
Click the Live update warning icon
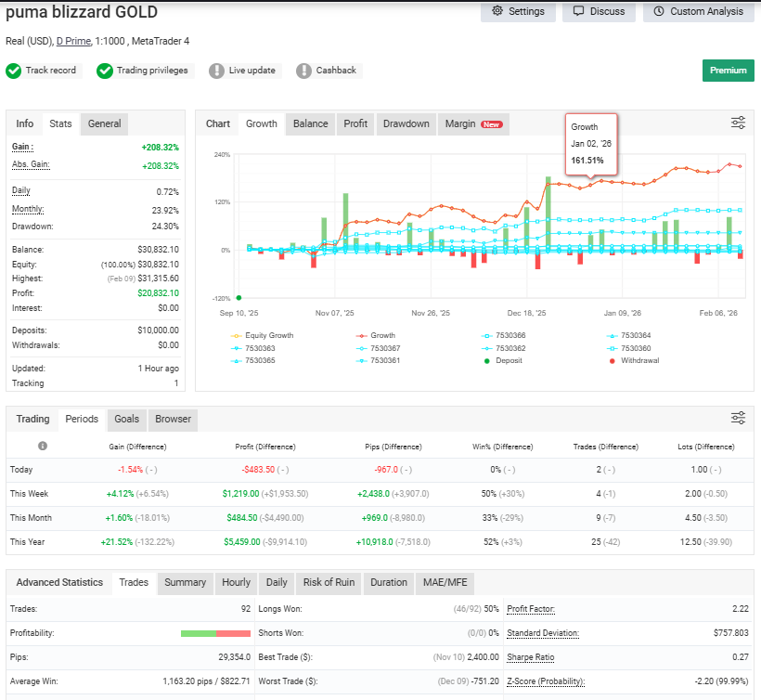[216, 71]
